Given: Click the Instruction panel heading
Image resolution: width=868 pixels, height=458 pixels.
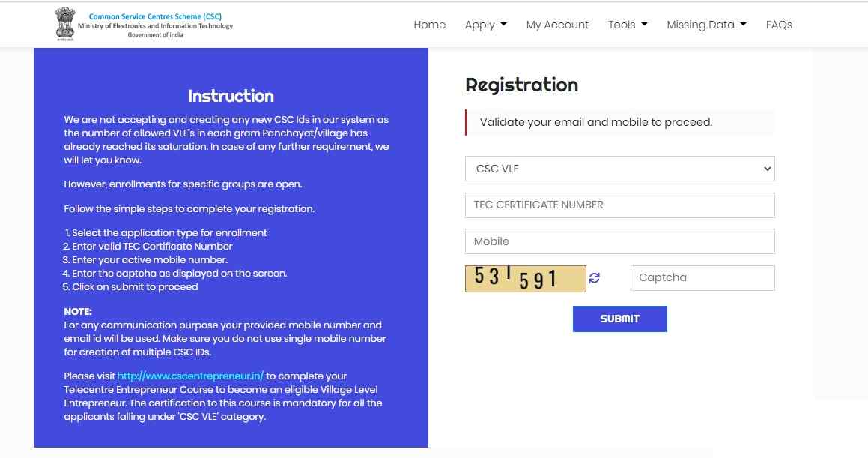Looking at the screenshot, I should tap(231, 96).
